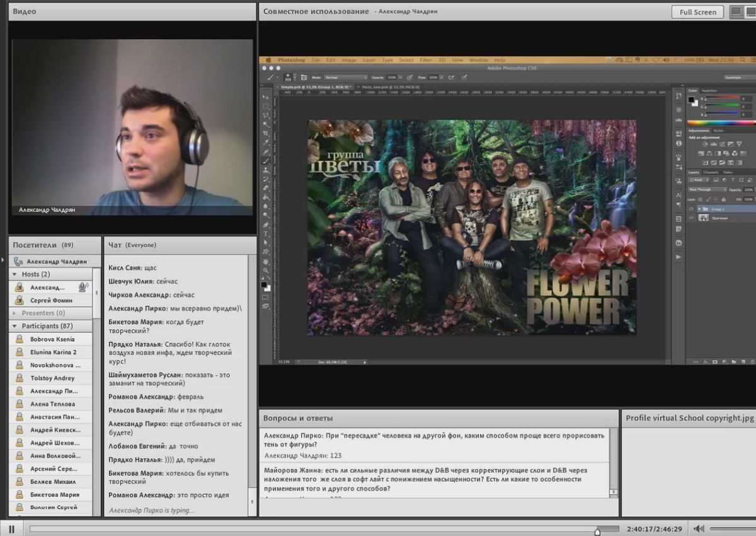Click the Full Screen button
This screenshot has height=536, width=756.
(698, 12)
